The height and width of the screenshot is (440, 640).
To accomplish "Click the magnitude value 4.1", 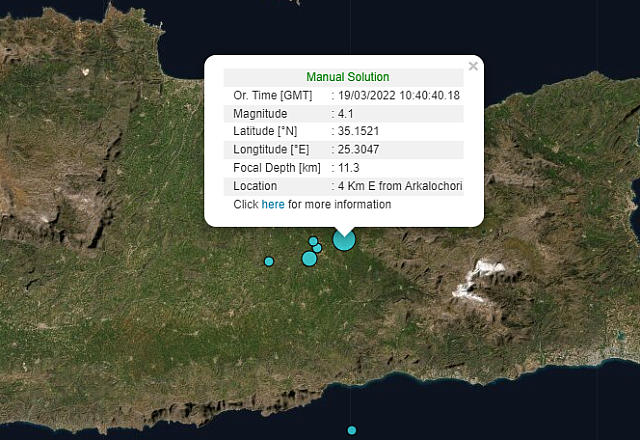I will click(347, 113).
